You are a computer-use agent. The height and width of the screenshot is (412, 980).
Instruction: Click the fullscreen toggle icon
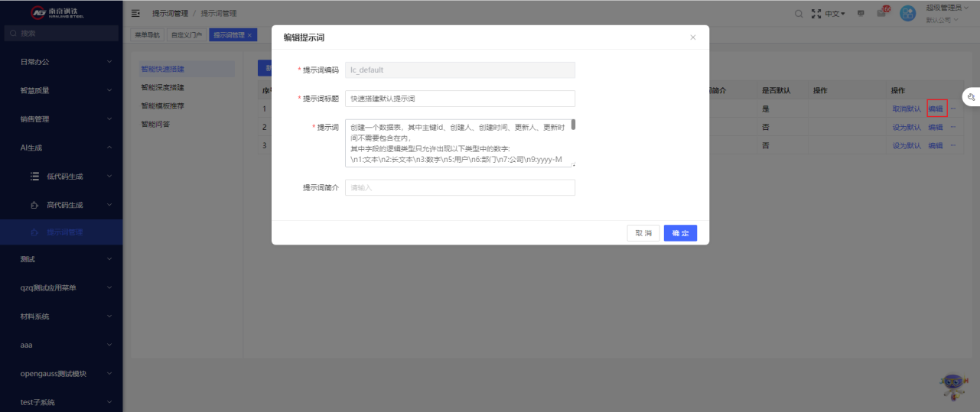(816, 14)
